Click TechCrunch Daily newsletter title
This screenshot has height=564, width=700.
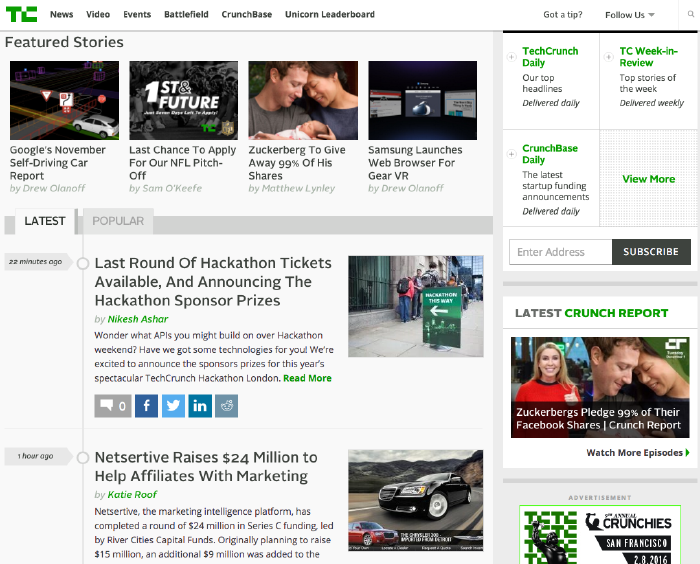point(550,57)
